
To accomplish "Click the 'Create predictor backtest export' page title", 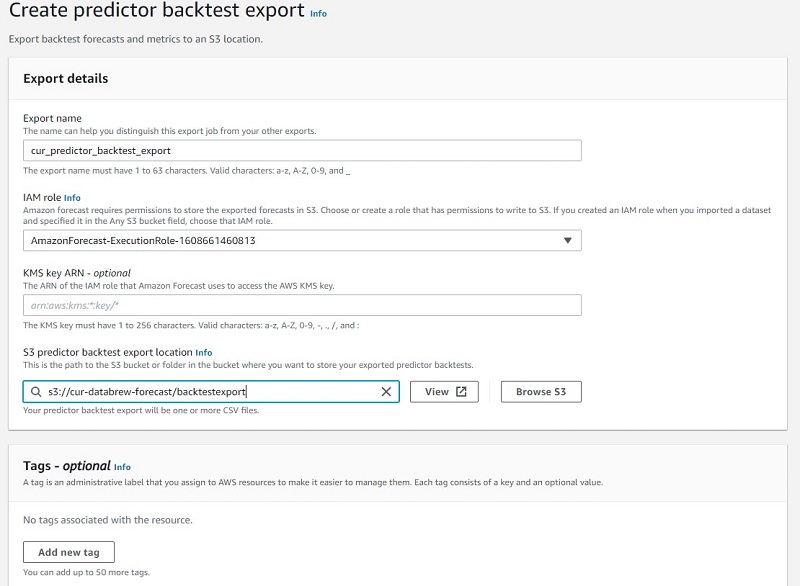I will [x=157, y=10].
